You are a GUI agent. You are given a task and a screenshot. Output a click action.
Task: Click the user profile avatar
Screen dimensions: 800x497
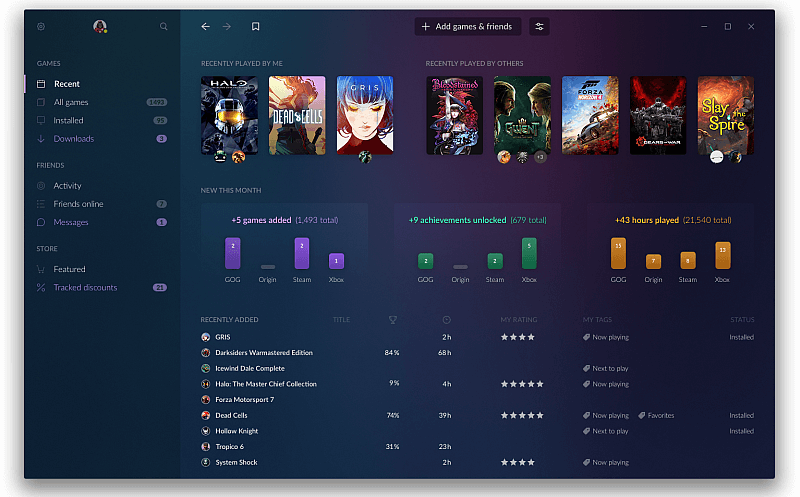click(100, 26)
